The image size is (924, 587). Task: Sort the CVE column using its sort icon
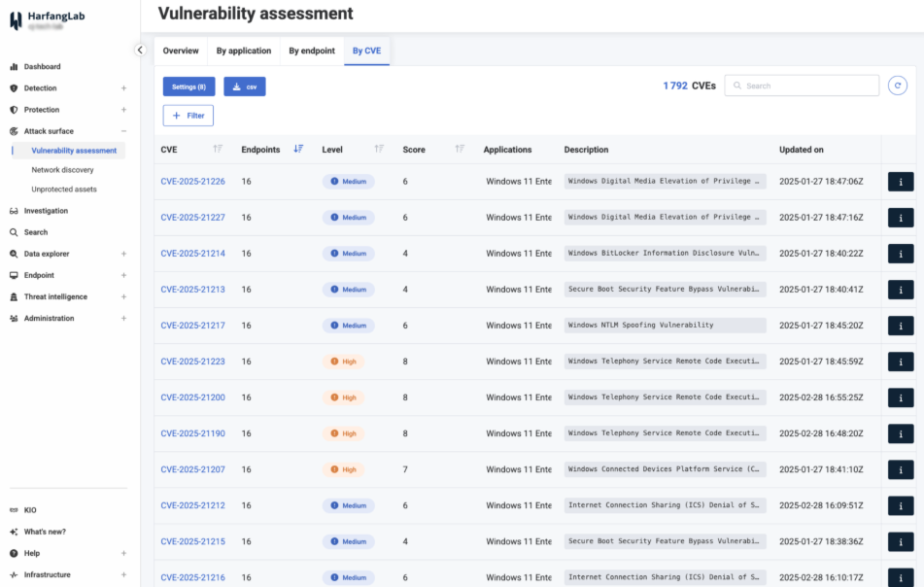point(218,149)
